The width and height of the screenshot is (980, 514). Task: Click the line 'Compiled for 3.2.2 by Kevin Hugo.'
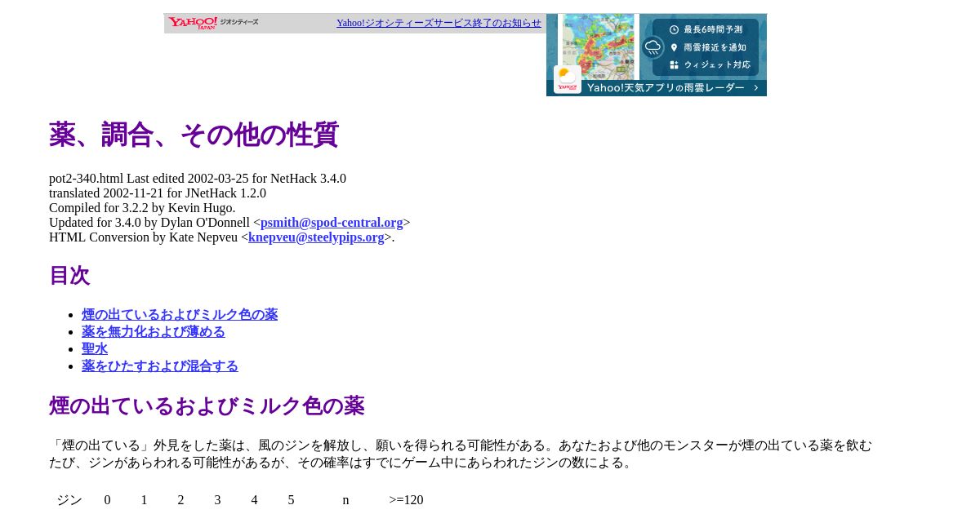[142, 208]
